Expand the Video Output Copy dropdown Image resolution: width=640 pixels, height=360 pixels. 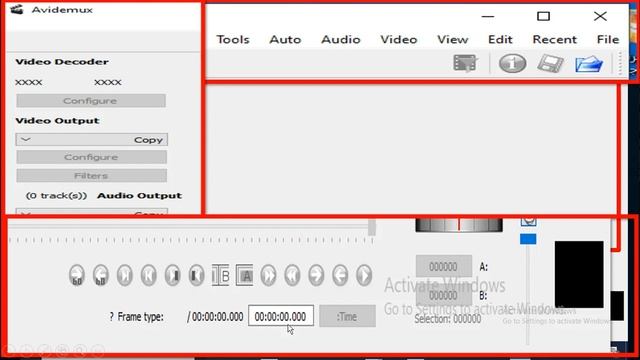click(91, 140)
